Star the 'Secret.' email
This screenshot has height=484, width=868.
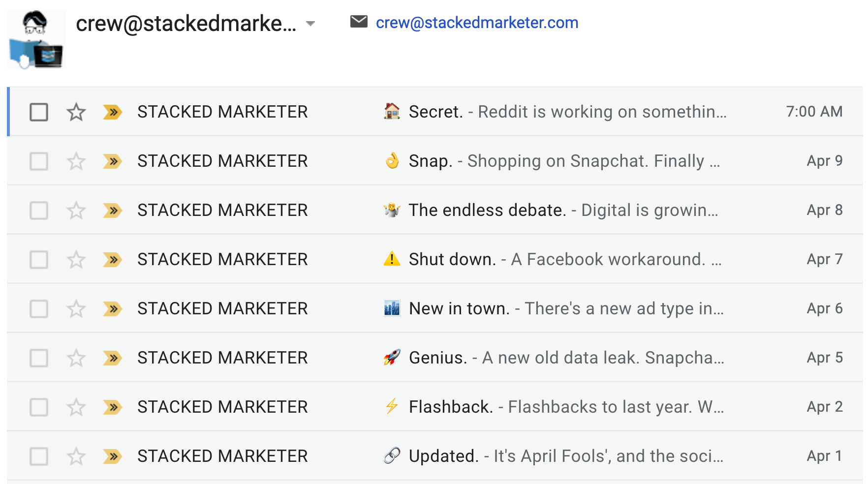(76, 112)
